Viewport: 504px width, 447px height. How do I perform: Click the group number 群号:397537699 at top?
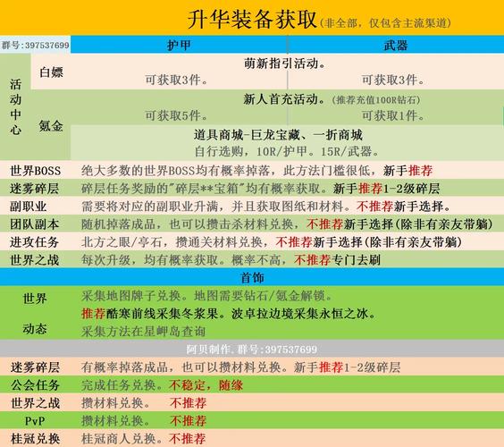tap(36, 45)
